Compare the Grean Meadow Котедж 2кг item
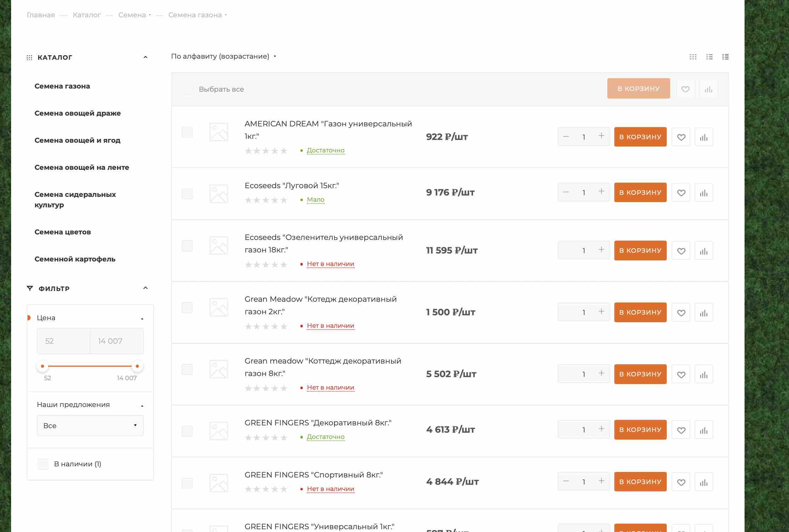Image resolution: width=789 pixels, height=532 pixels. (704, 313)
